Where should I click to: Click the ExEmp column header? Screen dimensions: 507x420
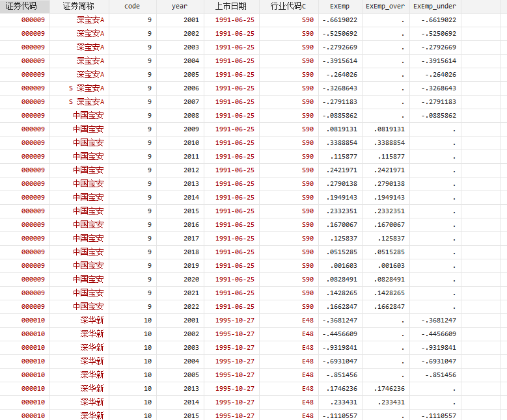click(340, 6)
